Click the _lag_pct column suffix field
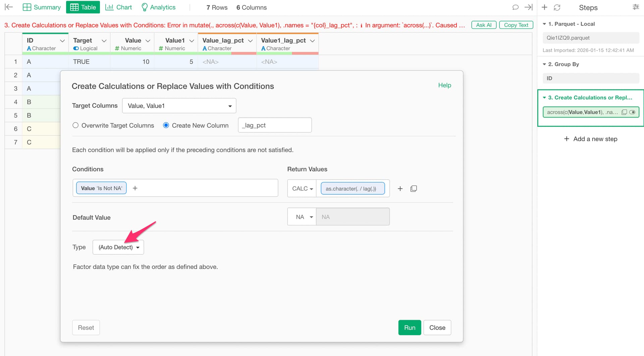This screenshot has width=644, height=356. (274, 125)
